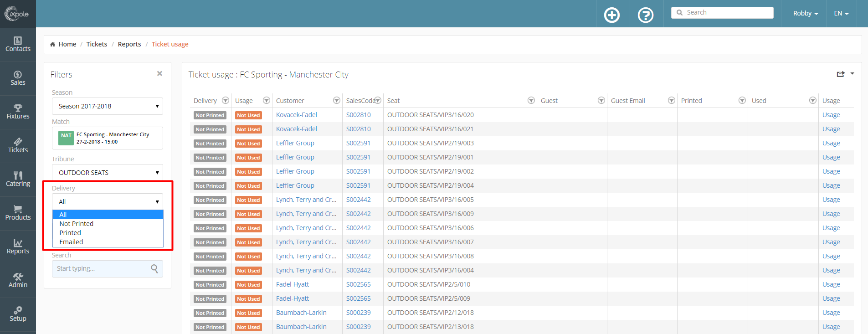868x334 pixels.
Task: Open Fadel-Hyatt for seat VIP2/5/010
Action: click(x=293, y=284)
